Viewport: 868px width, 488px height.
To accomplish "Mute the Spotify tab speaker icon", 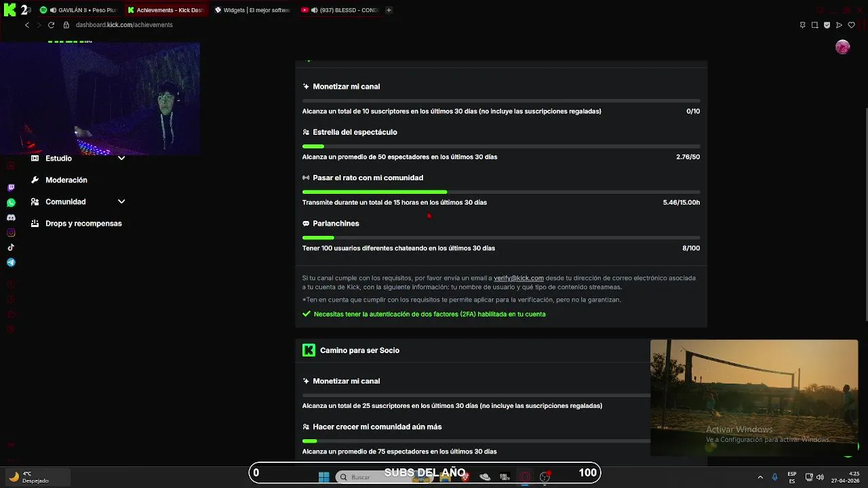I will coord(53,10).
